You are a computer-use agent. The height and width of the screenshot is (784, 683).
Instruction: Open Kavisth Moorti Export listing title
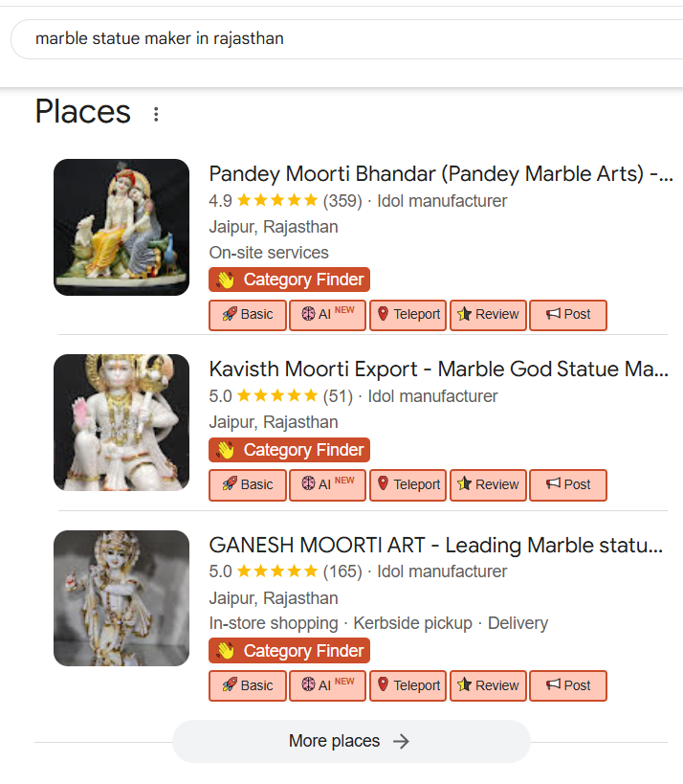coord(438,370)
